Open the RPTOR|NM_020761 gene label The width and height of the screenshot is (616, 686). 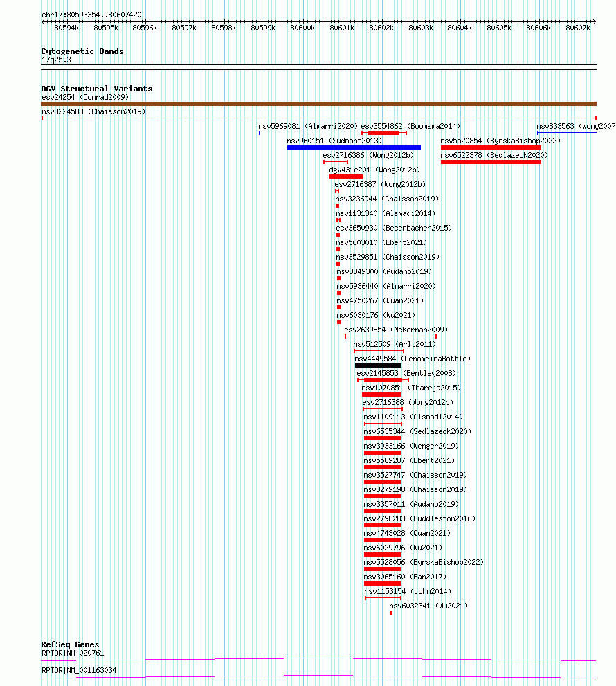73,653
